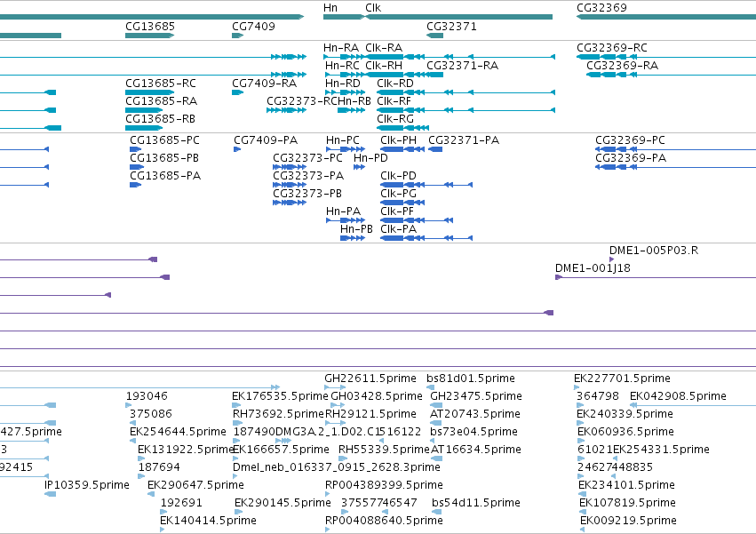The width and height of the screenshot is (756, 534).
Task: Click EST EK227701.5prime
Action: pos(622,379)
